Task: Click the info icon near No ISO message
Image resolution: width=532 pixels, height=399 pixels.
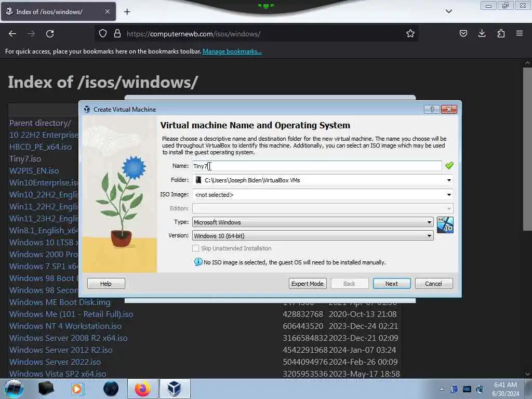Action: click(198, 262)
